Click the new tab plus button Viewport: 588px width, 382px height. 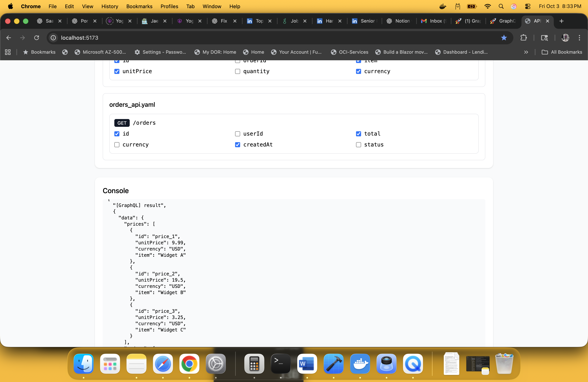tap(561, 21)
